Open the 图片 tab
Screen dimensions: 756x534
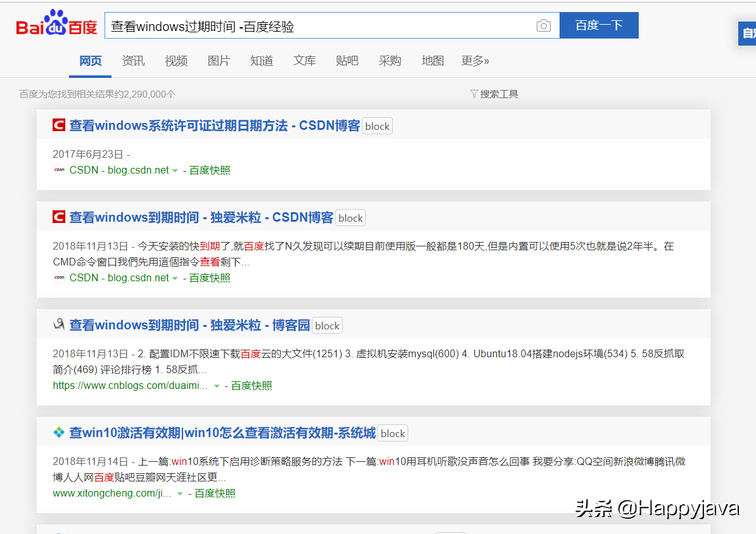219,61
